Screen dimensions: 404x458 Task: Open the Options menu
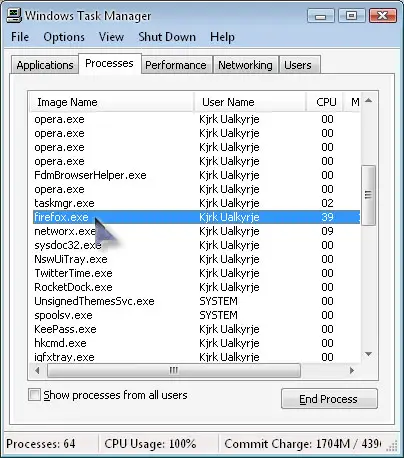pos(64,37)
